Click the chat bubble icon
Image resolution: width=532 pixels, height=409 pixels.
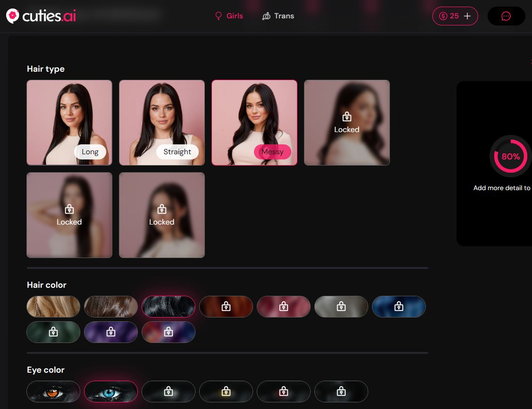506,16
